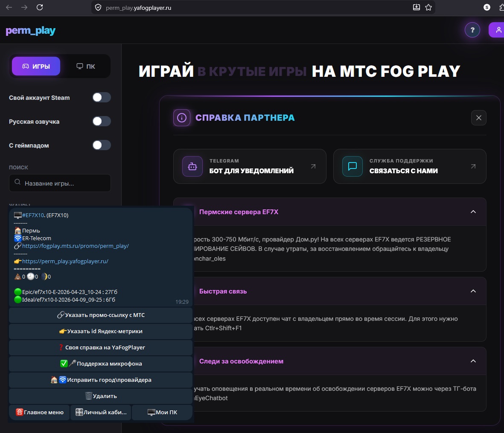Toggle Свой аккаунт Steam switch
Screen dimensions: 504x433
point(102,97)
